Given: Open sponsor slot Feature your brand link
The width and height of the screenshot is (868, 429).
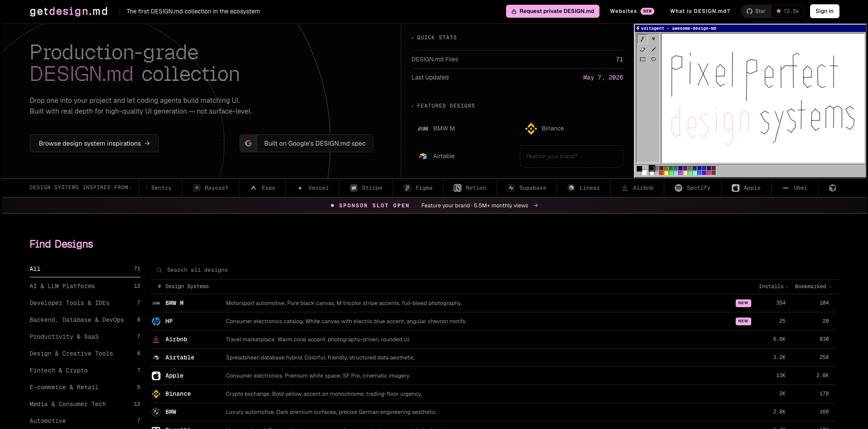Looking at the screenshot, I should 480,206.
